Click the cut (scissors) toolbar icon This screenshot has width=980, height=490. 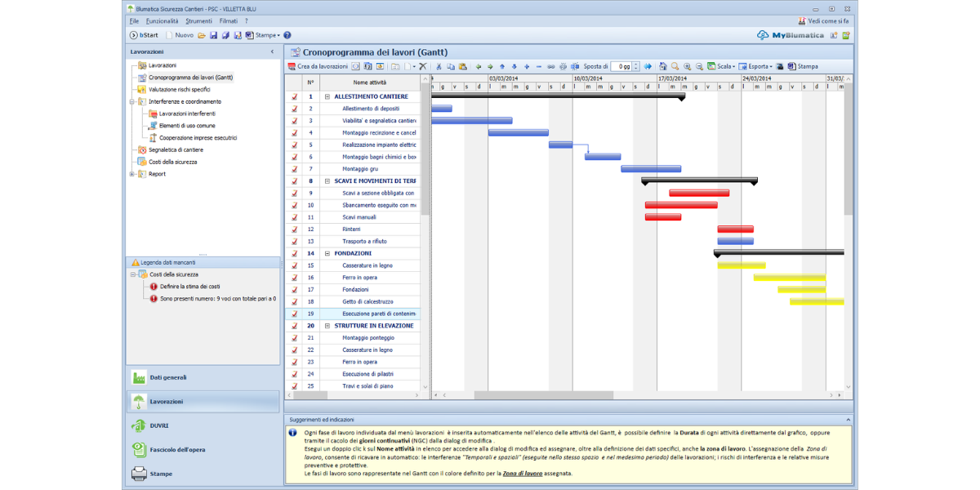(439, 66)
